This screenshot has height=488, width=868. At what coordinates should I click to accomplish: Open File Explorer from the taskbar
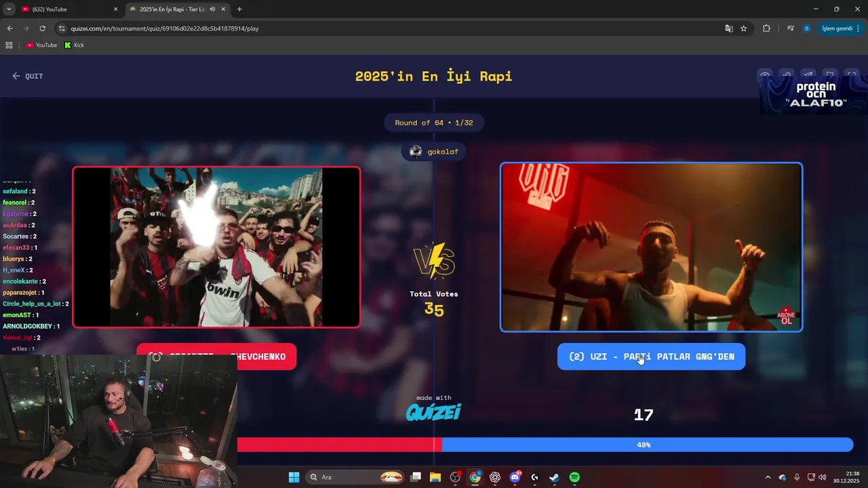(435, 477)
